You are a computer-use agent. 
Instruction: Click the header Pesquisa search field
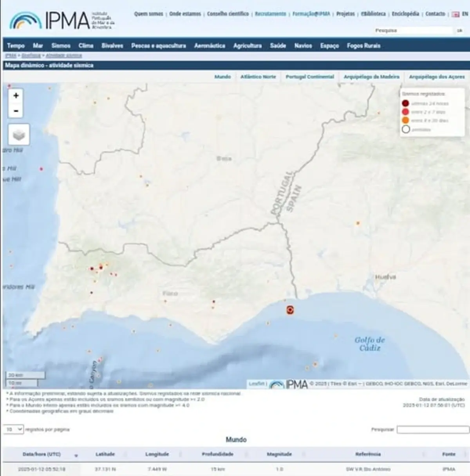pyautogui.click(x=413, y=31)
